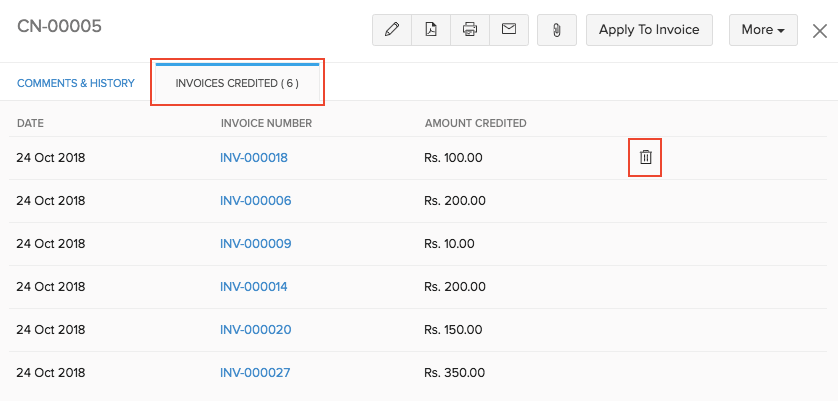Open invoice link INV-000020
This screenshot has height=401, width=838.
pos(255,330)
